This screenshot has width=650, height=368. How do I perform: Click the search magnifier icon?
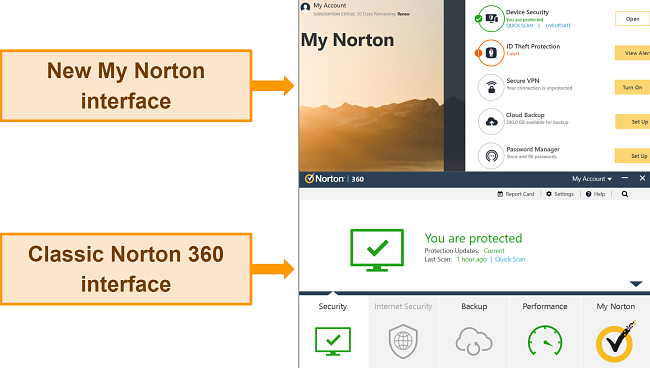point(625,194)
